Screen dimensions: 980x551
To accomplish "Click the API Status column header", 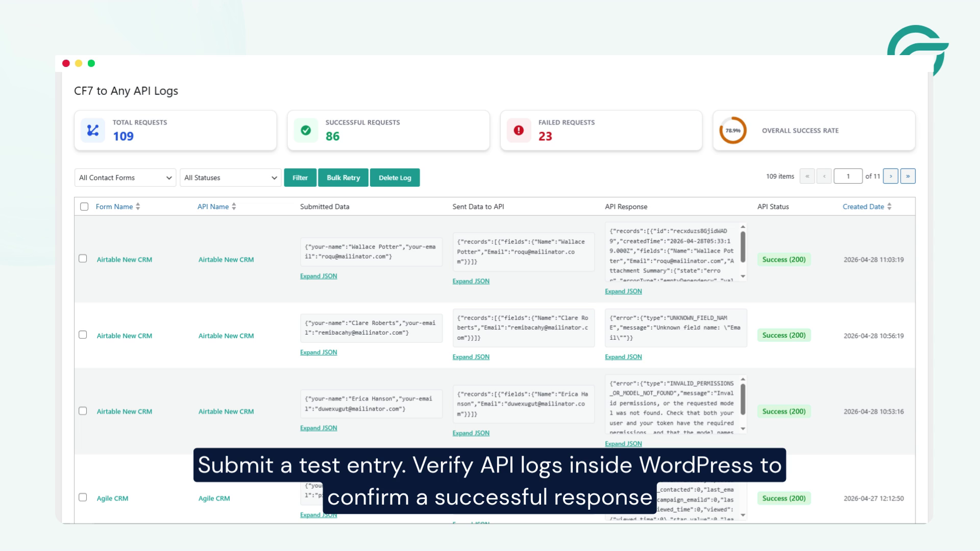I will [x=773, y=207].
